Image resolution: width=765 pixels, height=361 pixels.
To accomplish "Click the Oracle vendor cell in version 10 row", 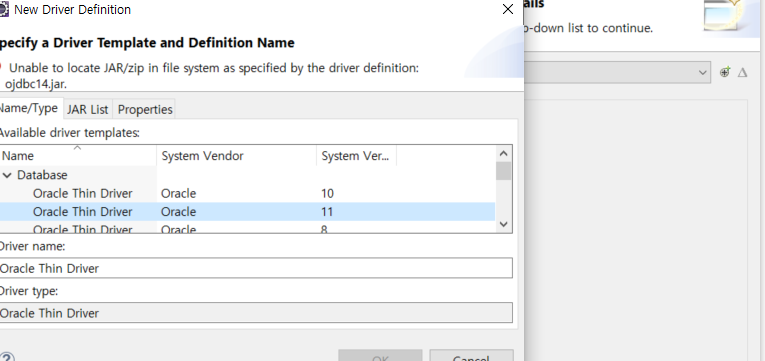I will coord(179,194).
